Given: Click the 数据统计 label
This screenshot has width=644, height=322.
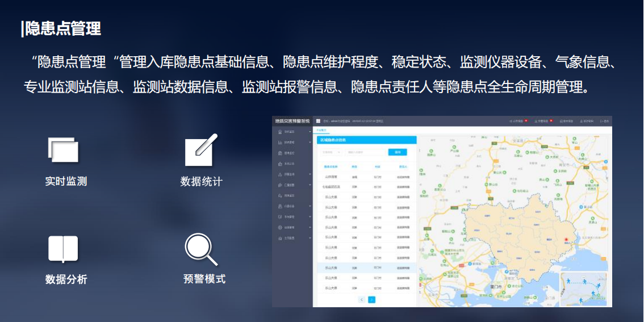Looking at the screenshot, I should point(201,181).
